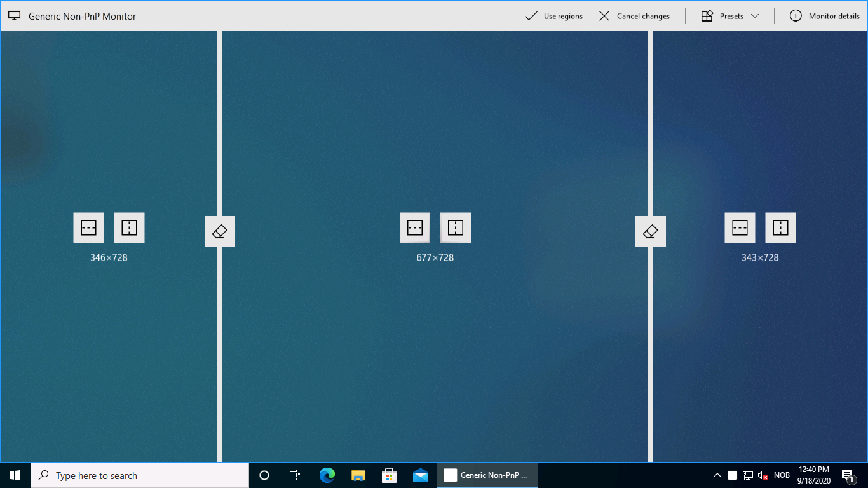Click the monitor icon beside Generic Non-PnP Monitor

point(14,15)
